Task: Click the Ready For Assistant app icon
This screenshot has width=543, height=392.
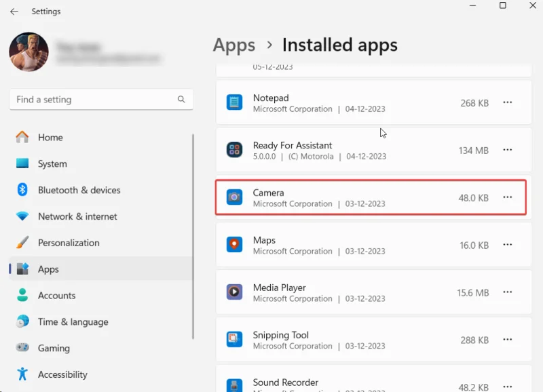Action: coord(234,151)
